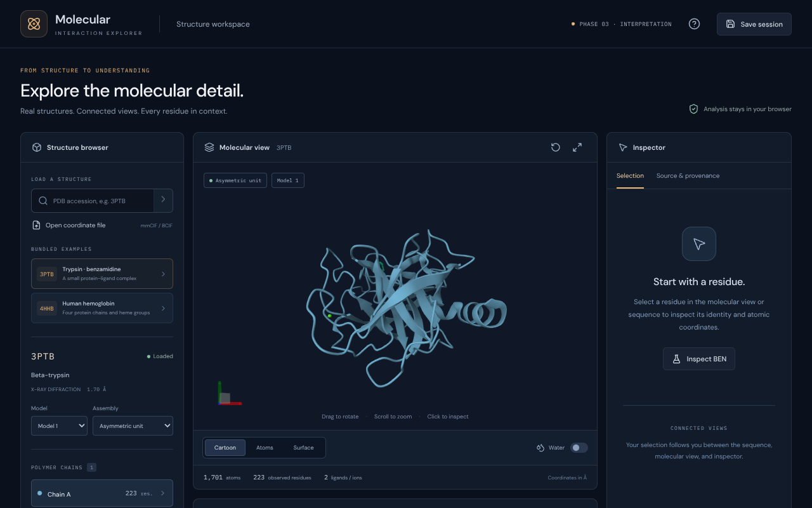Select the Selection tab
Image resolution: width=812 pixels, height=508 pixels.
click(x=630, y=176)
